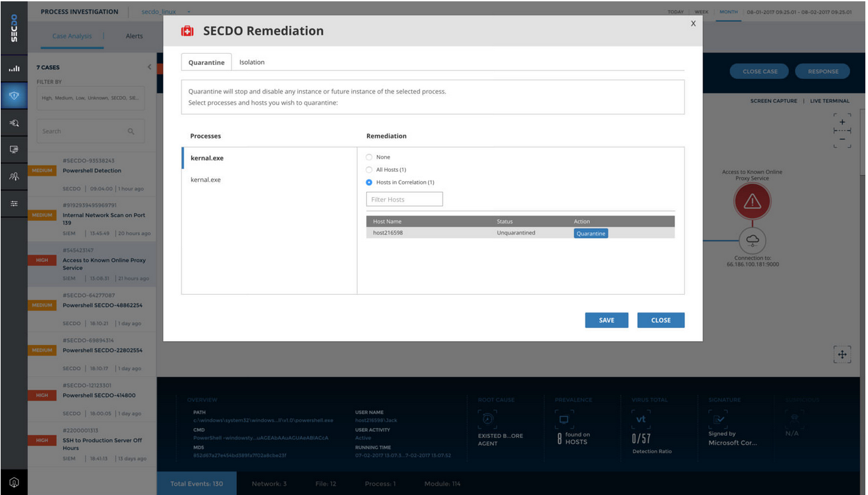This screenshot has width=868, height=495.
Task: Show File: 12 events tab
Action: [326, 484]
